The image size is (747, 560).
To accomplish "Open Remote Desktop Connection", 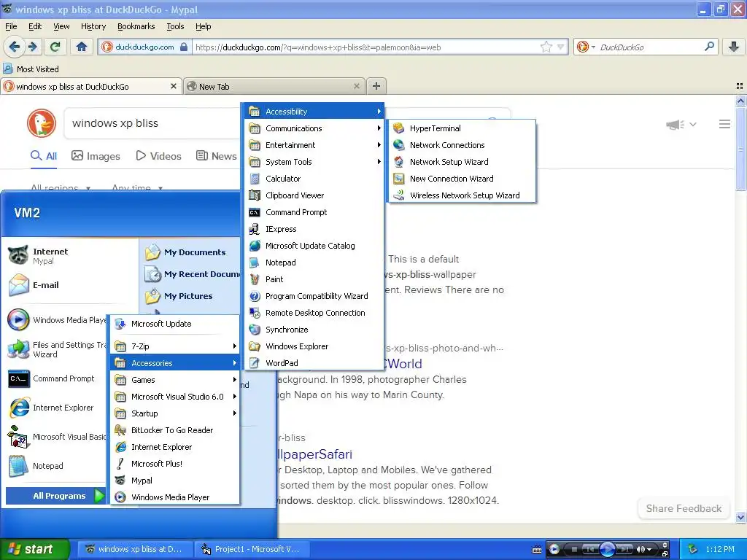I will pyautogui.click(x=314, y=313).
